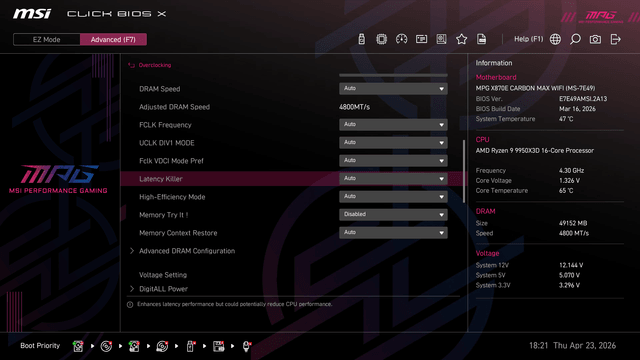
Task: Click the AMD Ryzen 9 9950X3D processor name
Action: tap(535, 151)
